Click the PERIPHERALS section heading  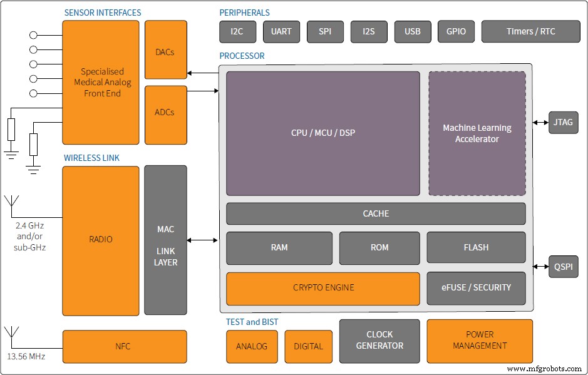[244, 12]
